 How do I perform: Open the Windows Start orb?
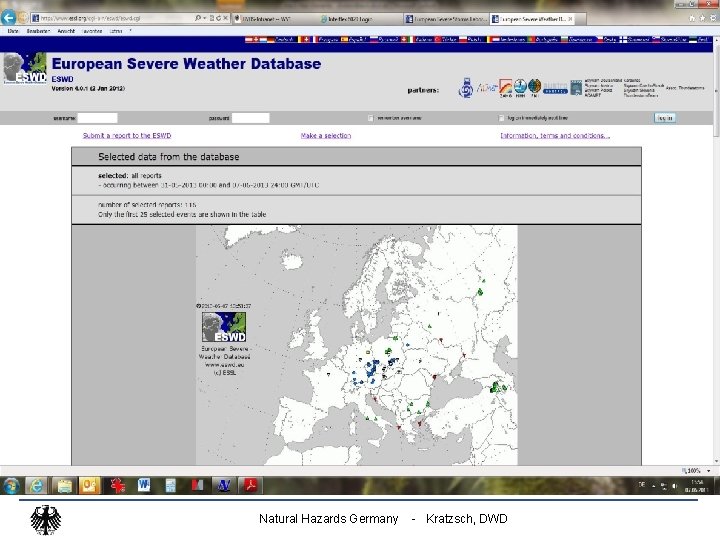(11, 485)
